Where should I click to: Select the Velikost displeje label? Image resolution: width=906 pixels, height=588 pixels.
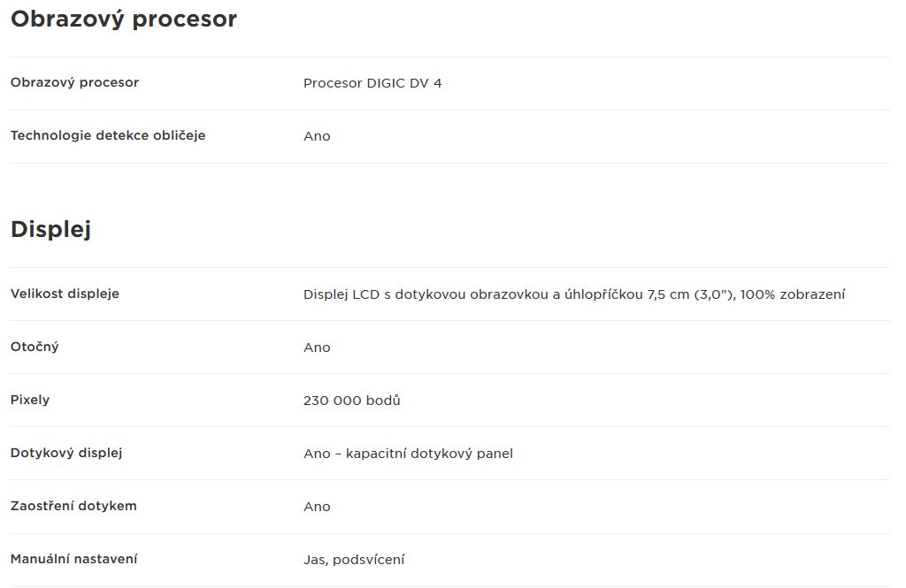[65, 294]
